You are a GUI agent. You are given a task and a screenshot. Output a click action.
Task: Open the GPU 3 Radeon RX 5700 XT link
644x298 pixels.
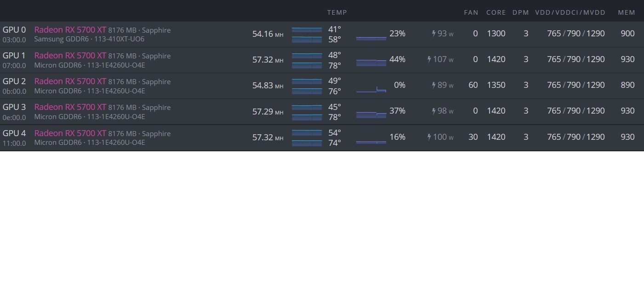click(70, 107)
